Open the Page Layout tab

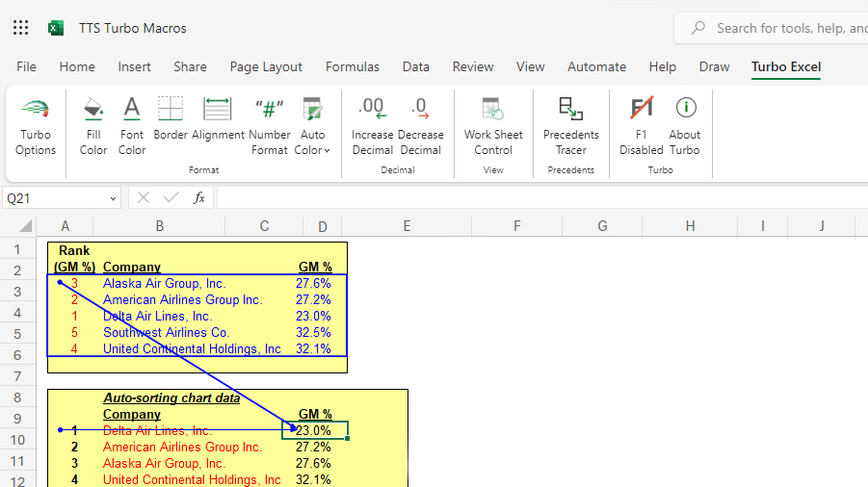(x=266, y=66)
